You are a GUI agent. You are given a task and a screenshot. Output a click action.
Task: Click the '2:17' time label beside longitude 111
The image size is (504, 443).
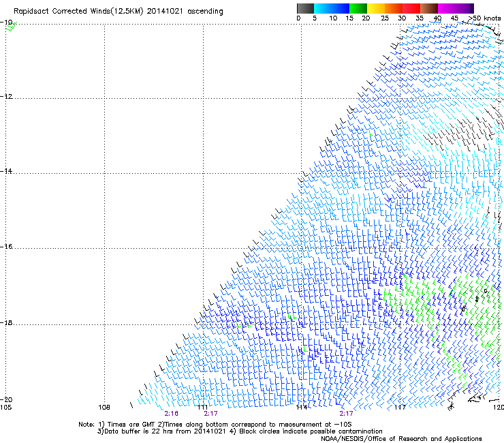[x=211, y=414]
